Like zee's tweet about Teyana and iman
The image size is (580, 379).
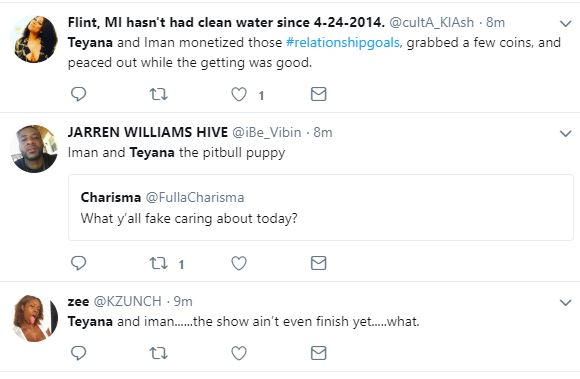(x=239, y=353)
